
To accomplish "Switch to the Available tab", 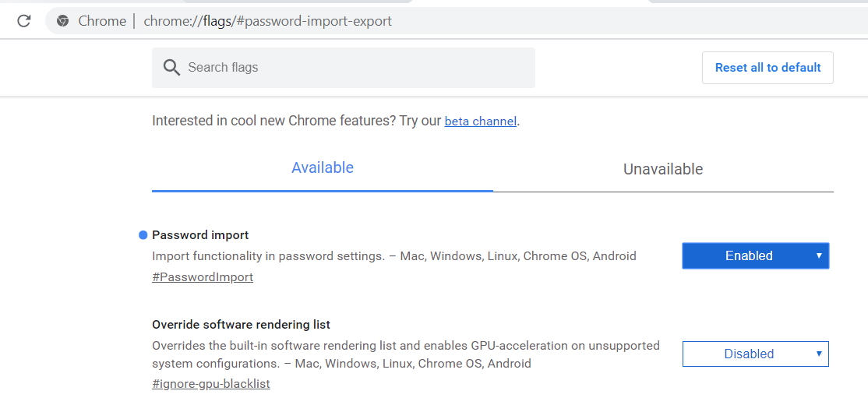I will (x=323, y=168).
